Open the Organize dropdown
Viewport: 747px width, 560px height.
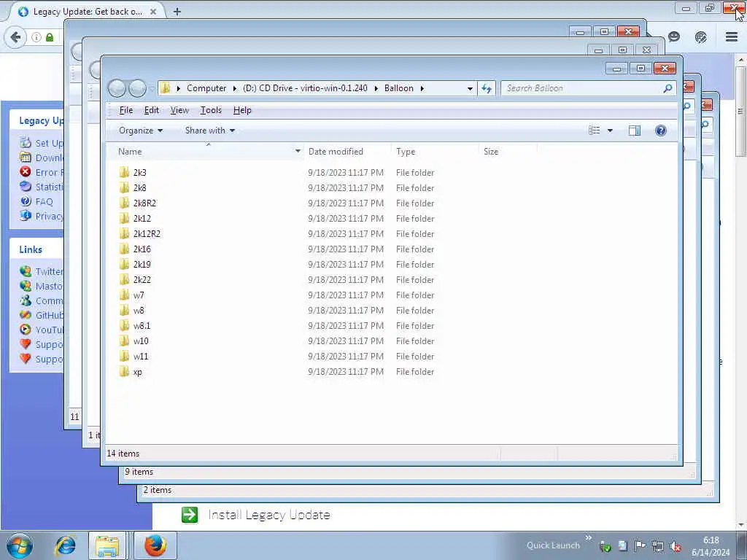tap(141, 131)
